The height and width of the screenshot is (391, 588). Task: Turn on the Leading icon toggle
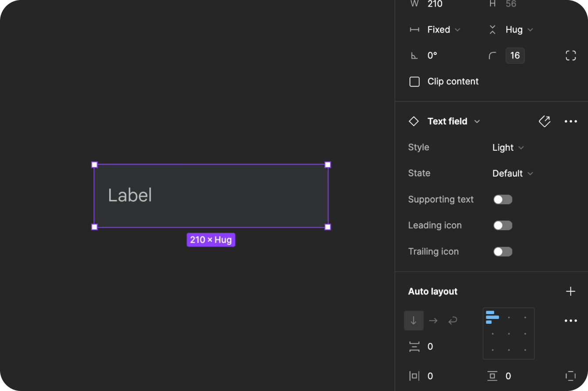[502, 225]
